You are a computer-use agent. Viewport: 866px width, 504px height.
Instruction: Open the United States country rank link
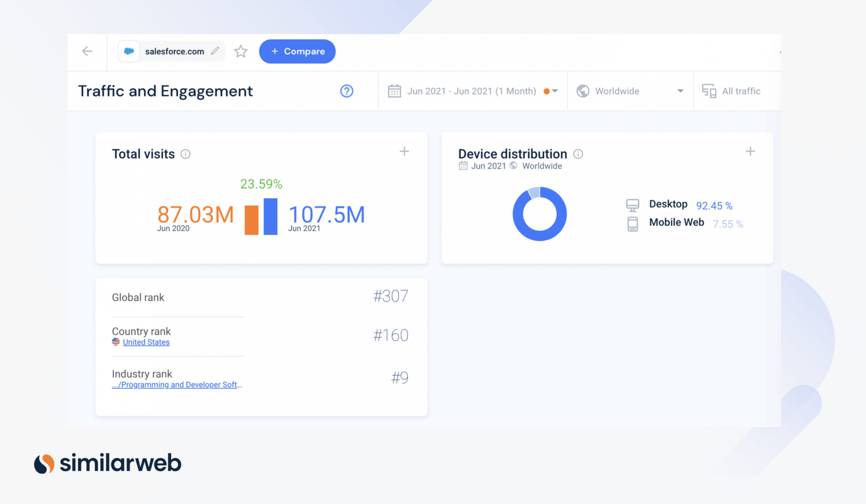(x=146, y=342)
